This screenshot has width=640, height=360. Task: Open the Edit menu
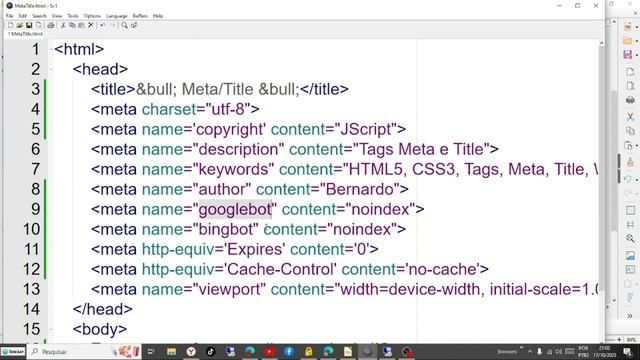tap(22, 16)
